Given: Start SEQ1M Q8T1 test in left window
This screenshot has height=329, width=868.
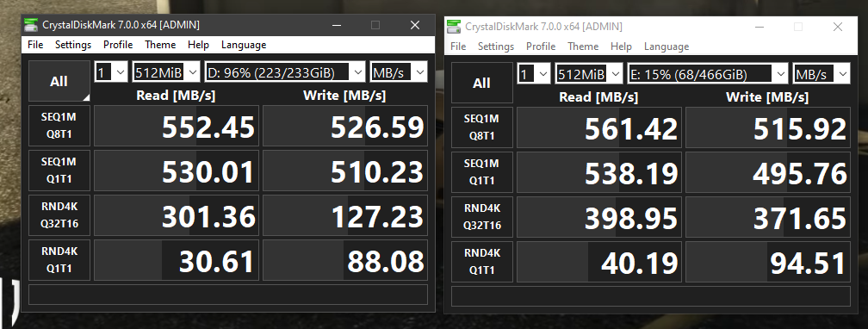Looking at the screenshot, I should (59, 126).
